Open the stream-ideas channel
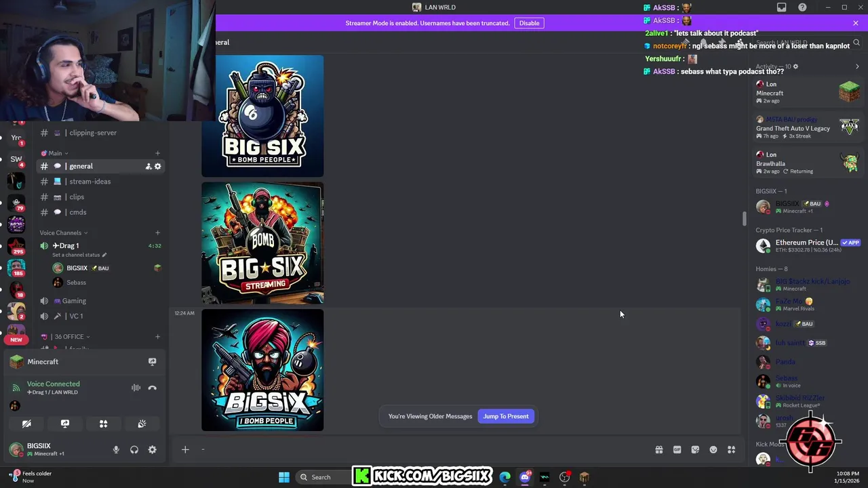 [x=100, y=182]
